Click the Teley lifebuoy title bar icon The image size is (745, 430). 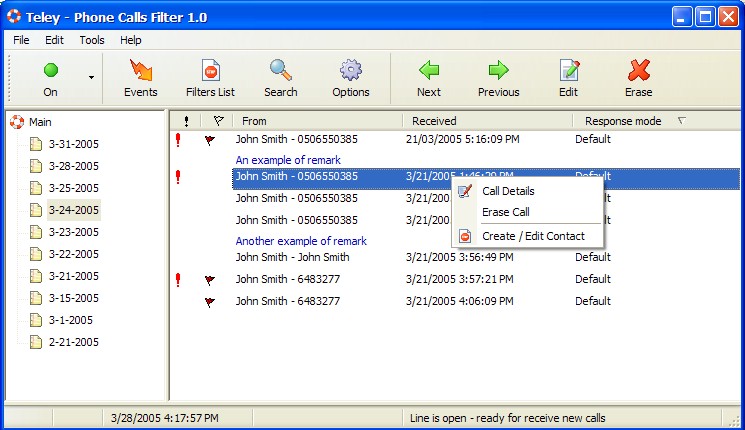pos(14,16)
